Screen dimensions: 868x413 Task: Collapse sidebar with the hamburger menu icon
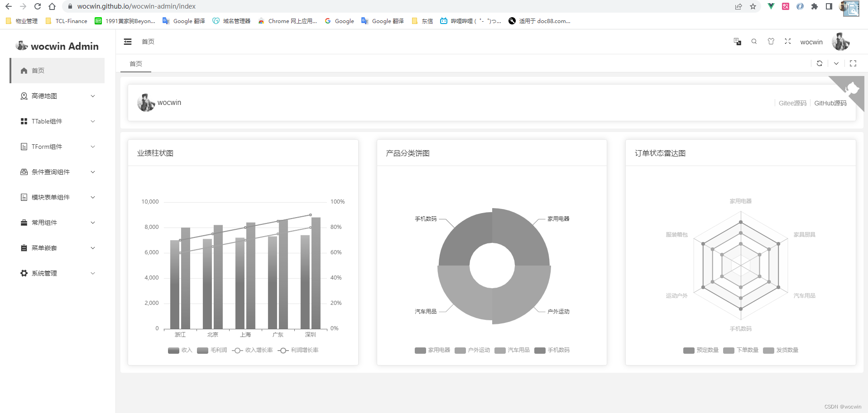point(128,42)
